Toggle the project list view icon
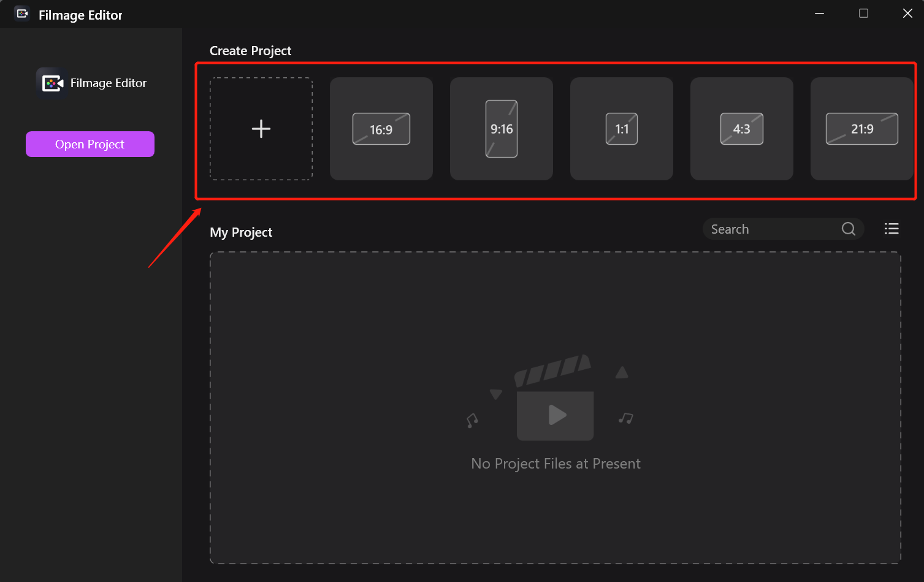This screenshot has height=582, width=924. 891,229
